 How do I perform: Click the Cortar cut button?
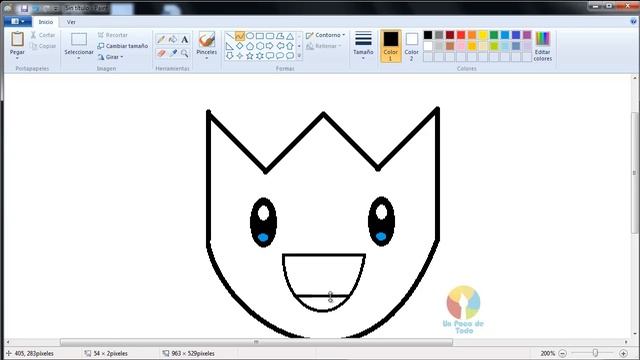coord(43,35)
